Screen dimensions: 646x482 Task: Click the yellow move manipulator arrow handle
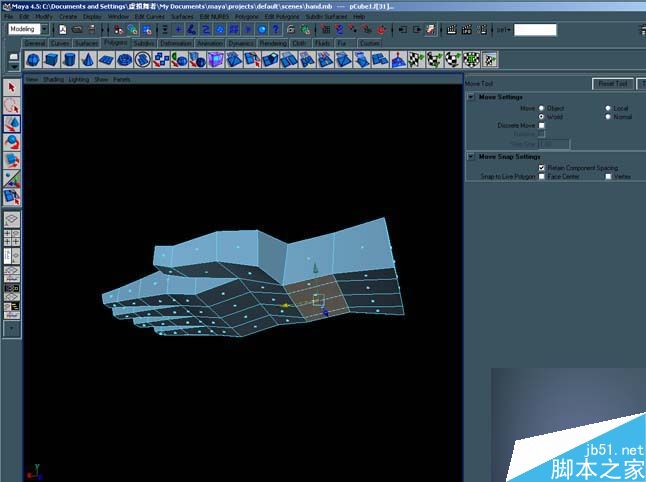point(284,306)
